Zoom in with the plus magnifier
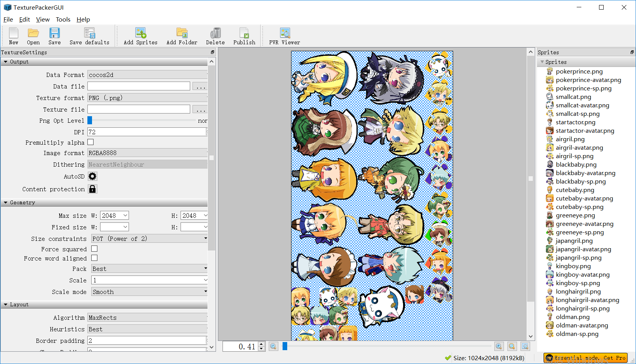Viewport: 636px width, 364px height. click(x=499, y=346)
